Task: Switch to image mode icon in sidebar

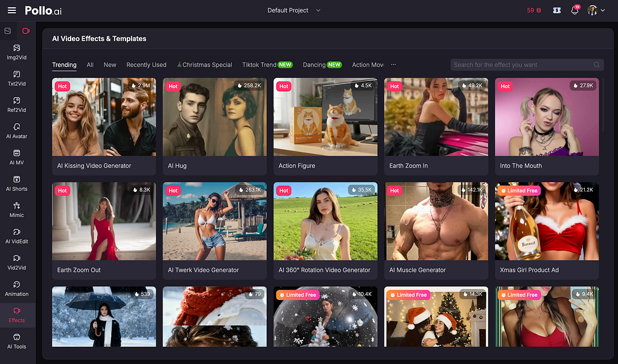Action: pos(7,31)
